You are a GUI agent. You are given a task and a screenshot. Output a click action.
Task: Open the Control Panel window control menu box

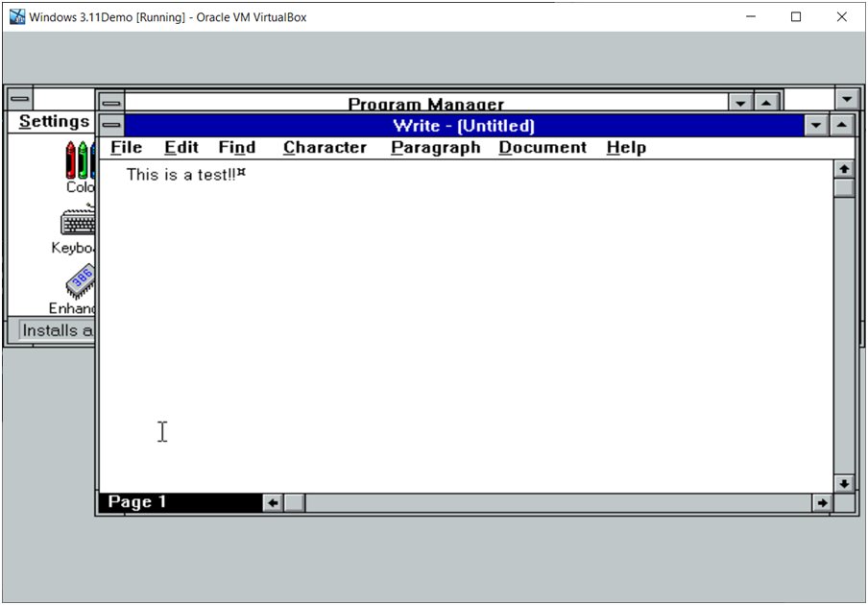point(20,99)
